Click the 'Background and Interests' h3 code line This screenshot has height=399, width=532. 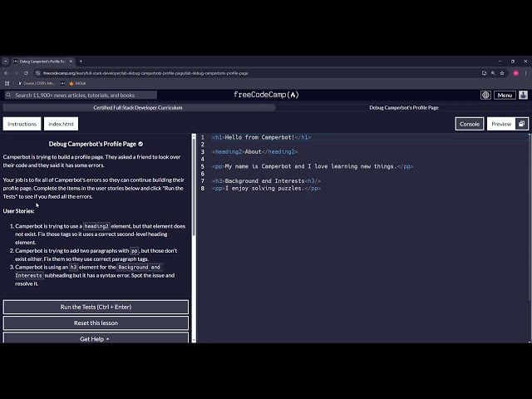[266, 181]
